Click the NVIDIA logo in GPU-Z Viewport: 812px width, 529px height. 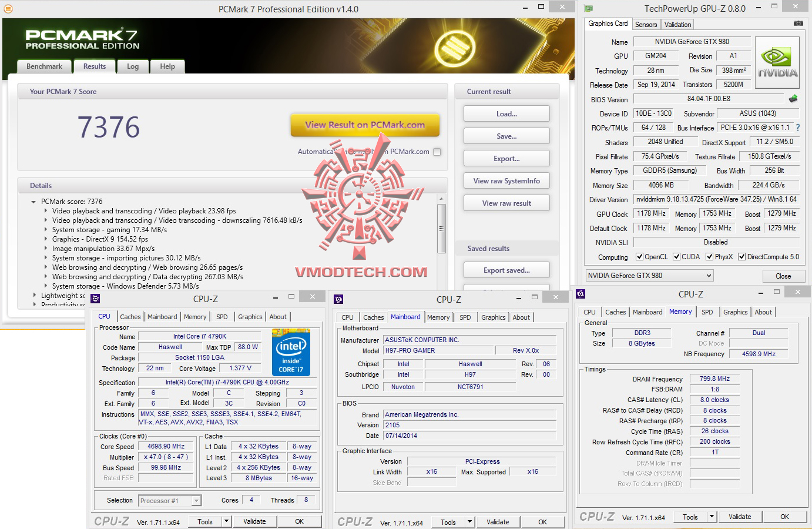[x=777, y=63]
